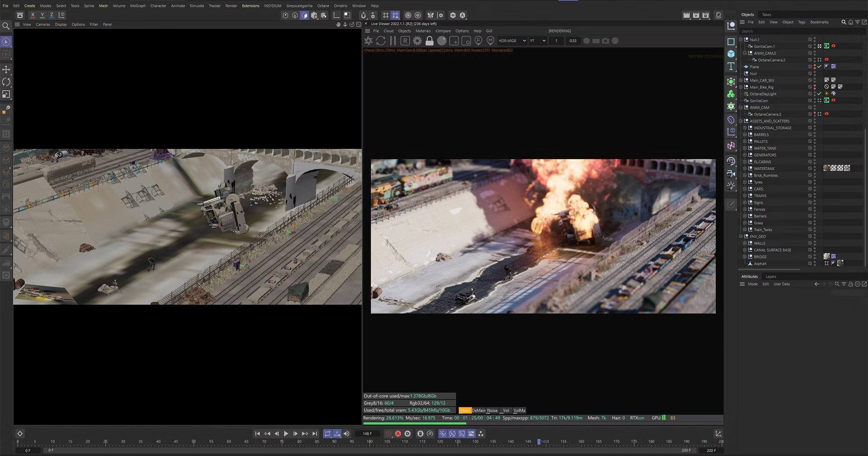The image size is (868, 456).
Task: Toggle autokeying red A button
Action: tap(398, 433)
